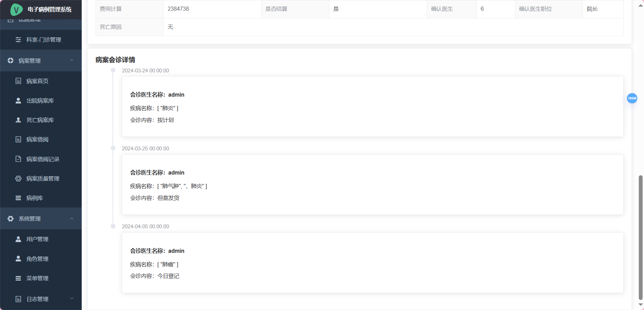This screenshot has width=644, height=310.
Task: Click 疾病名称 ["肺癌"] text
Action: click(154, 265)
